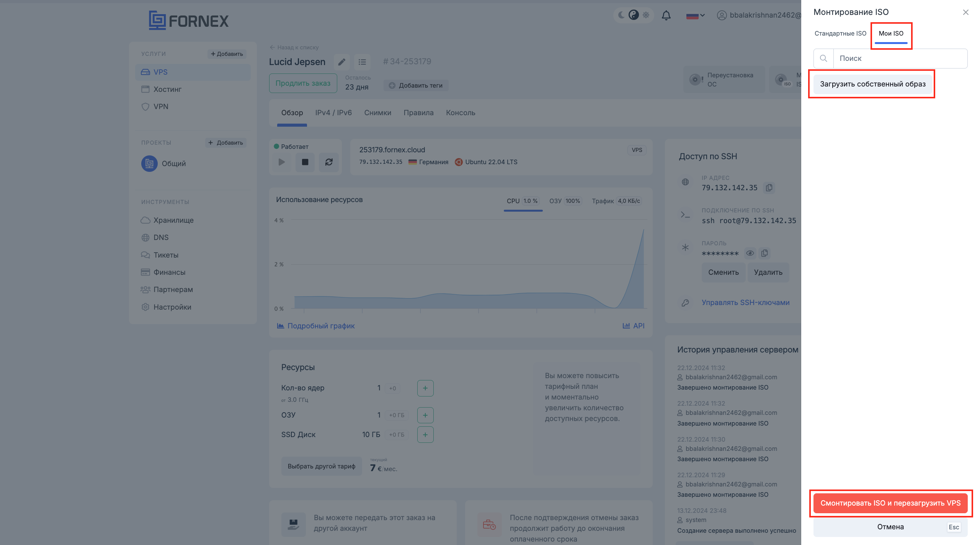Image resolution: width=980 pixels, height=545 pixels.
Task: Add a new service via Добавить
Action: tap(227, 54)
